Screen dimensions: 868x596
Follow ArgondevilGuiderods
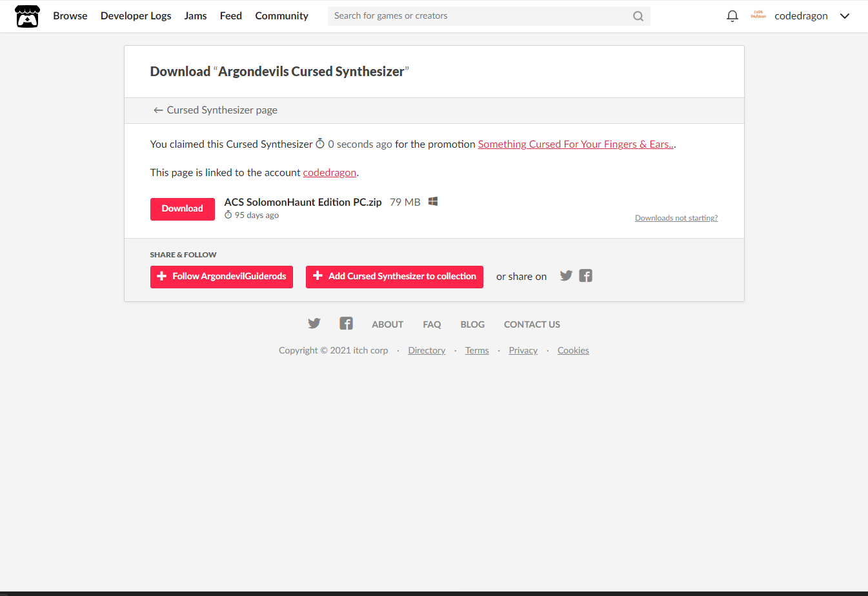221,277
